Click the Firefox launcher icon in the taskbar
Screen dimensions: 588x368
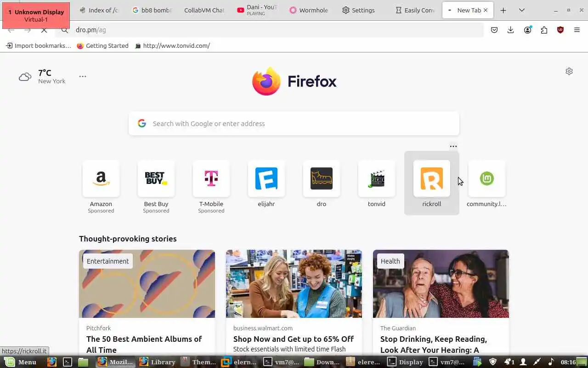pyautogui.click(x=52, y=362)
